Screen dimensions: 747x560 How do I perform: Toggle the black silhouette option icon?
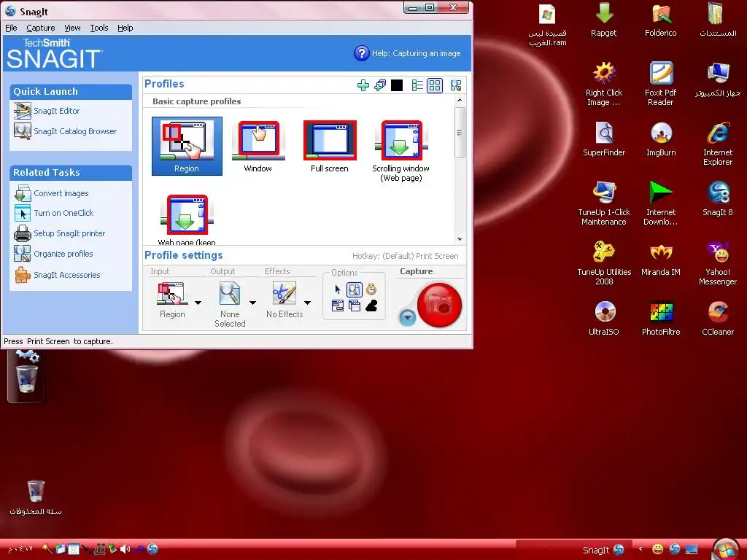pyautogui.click(x=371, y=306)
